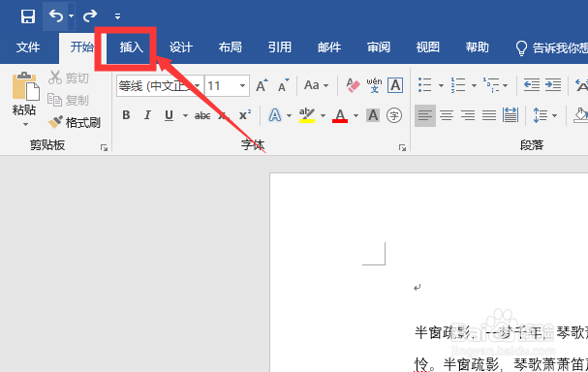
Task: Apply distributed alignment icon
Action: [511, 115]
